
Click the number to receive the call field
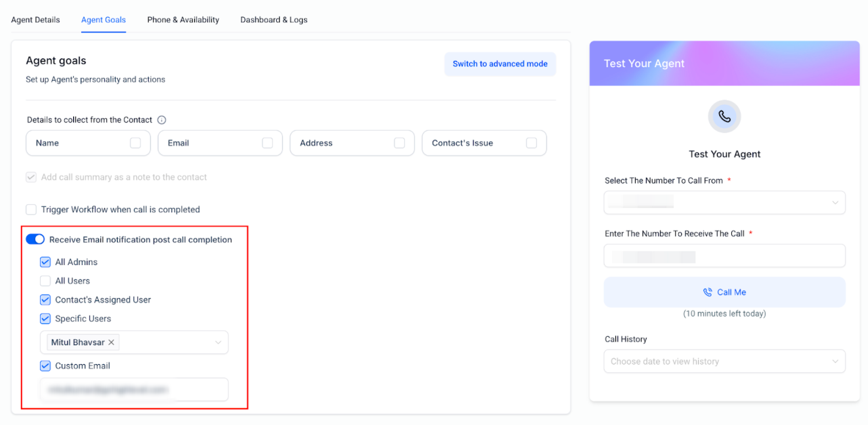point(724,256)
